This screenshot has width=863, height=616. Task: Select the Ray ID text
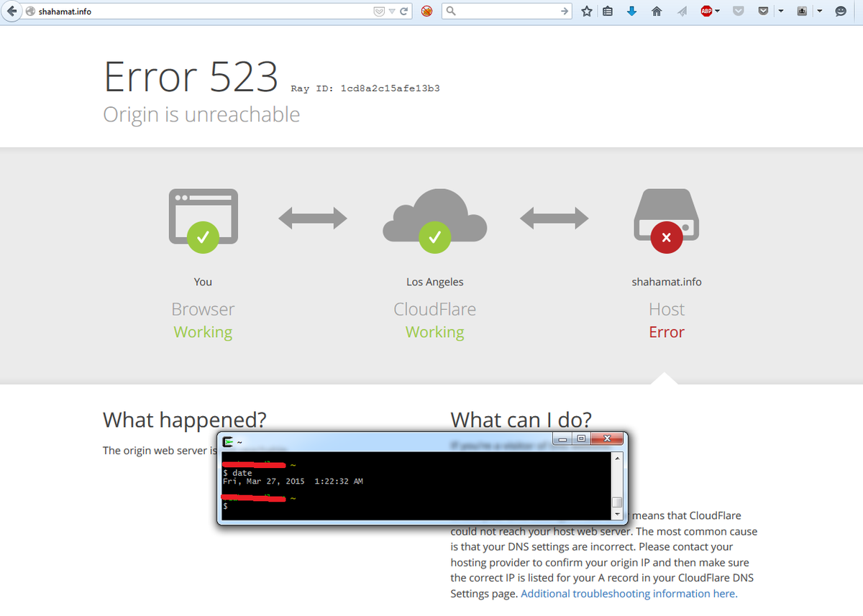(365, 88)
